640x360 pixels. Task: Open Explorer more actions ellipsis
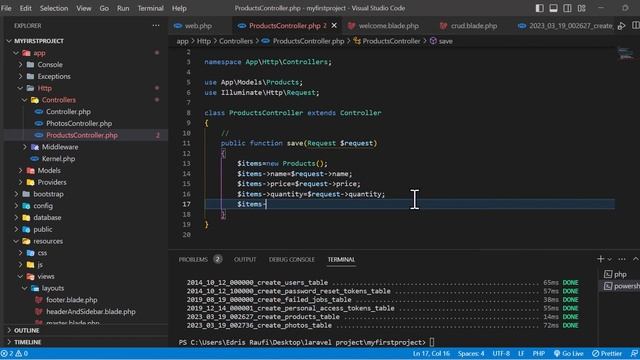pyautogui.click(x=156, y=26)
